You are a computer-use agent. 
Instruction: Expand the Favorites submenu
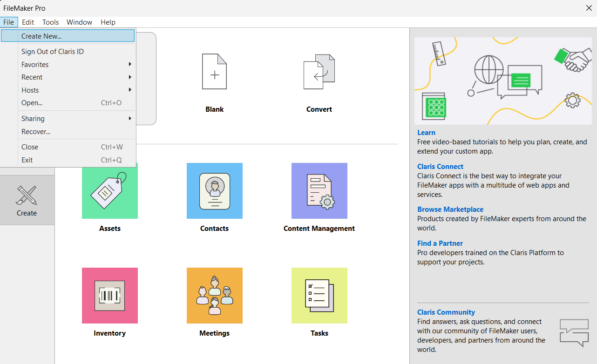pyautogui.click(x=68, y=64)
